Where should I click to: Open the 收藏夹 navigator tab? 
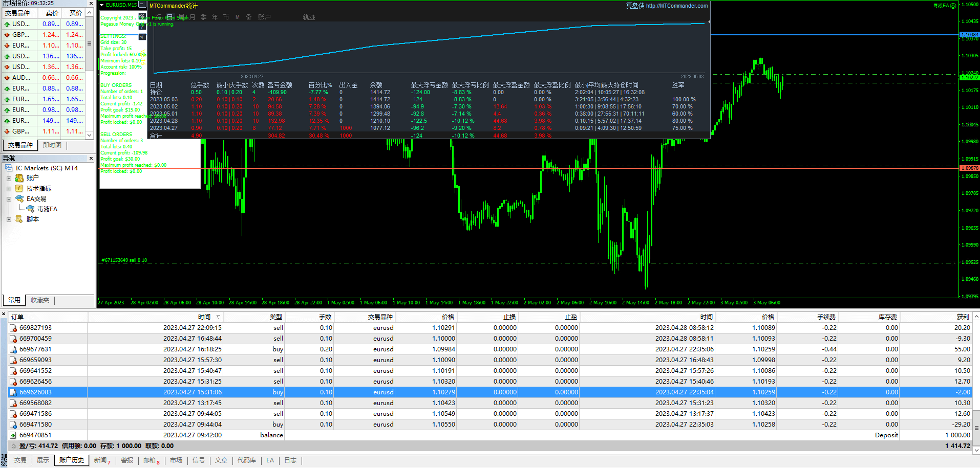click(40, 300)
